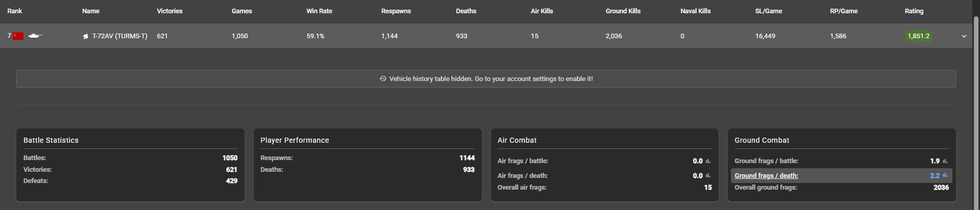Click the icon beside T-72AV (TURMS-T) name
Viewport: 980px width, 210px height.
86,36
